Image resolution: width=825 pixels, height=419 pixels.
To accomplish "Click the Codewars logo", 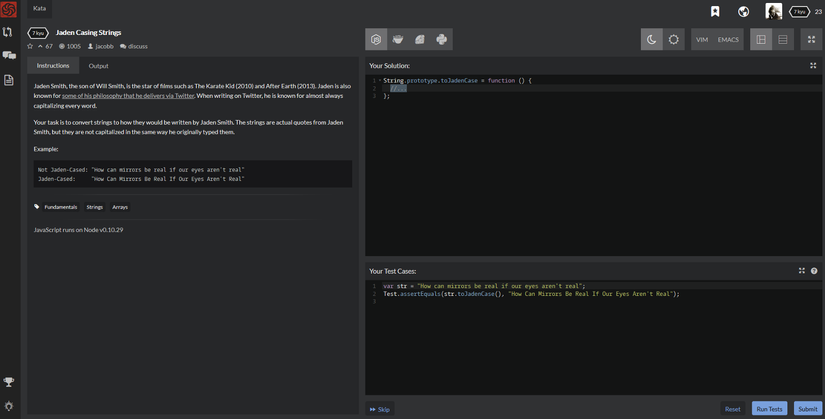I will 9,9.
